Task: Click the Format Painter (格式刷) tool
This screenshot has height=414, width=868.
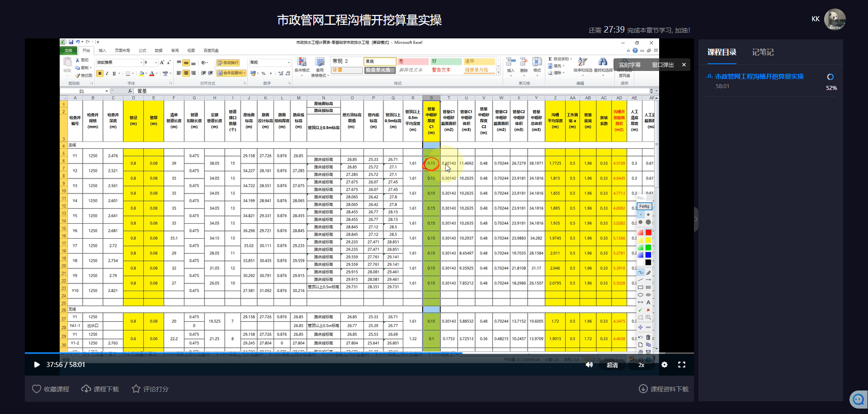Action: point(84,75)
